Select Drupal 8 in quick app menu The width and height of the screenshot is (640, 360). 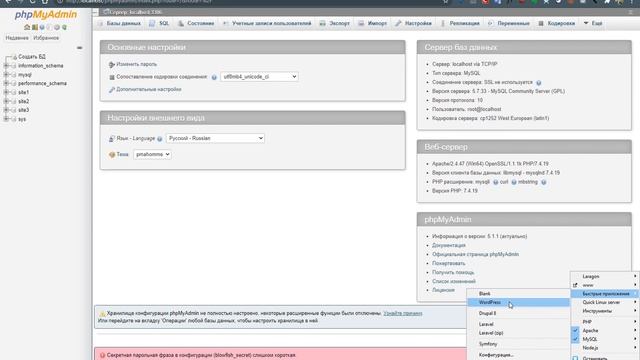[518, 313]
